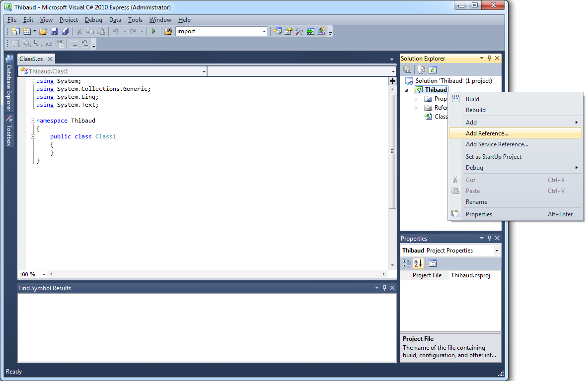
Task: Open the Debug menu in menu bar
Action: click(93, 20)
